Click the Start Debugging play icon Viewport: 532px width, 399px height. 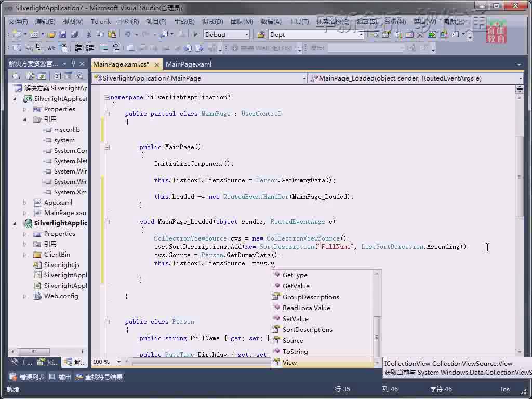pyautogui.click(x=195, y=34)
